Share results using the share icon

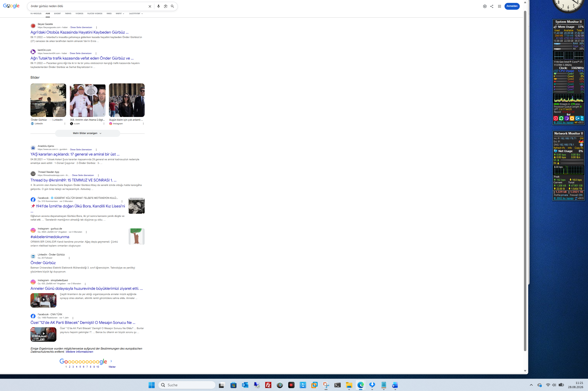pyautogui.click(x=492, y=6)
